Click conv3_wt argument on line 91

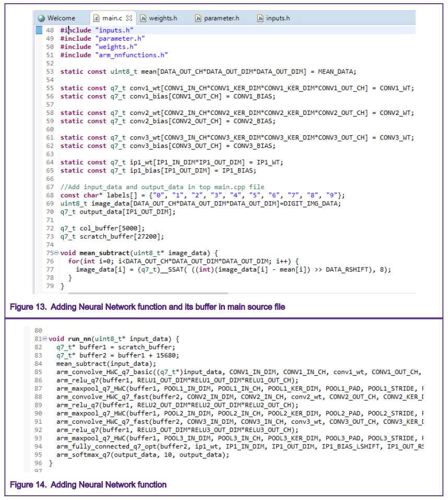pos(306,422)
